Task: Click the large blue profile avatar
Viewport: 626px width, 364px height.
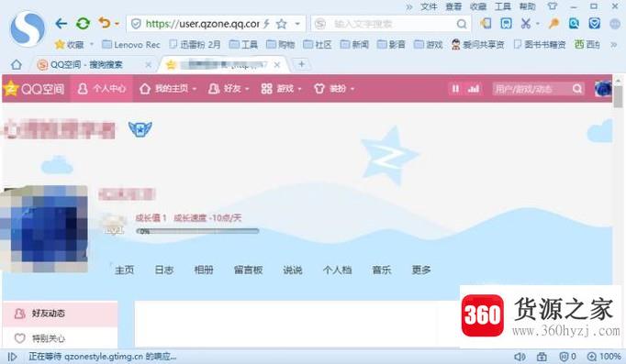Action: [x=45, y=228]
